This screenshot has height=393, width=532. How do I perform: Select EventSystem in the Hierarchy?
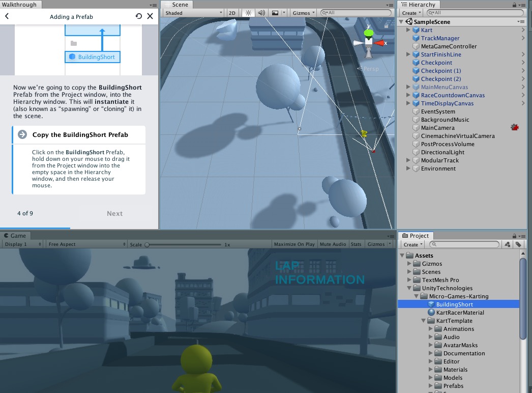coord(438,111)
